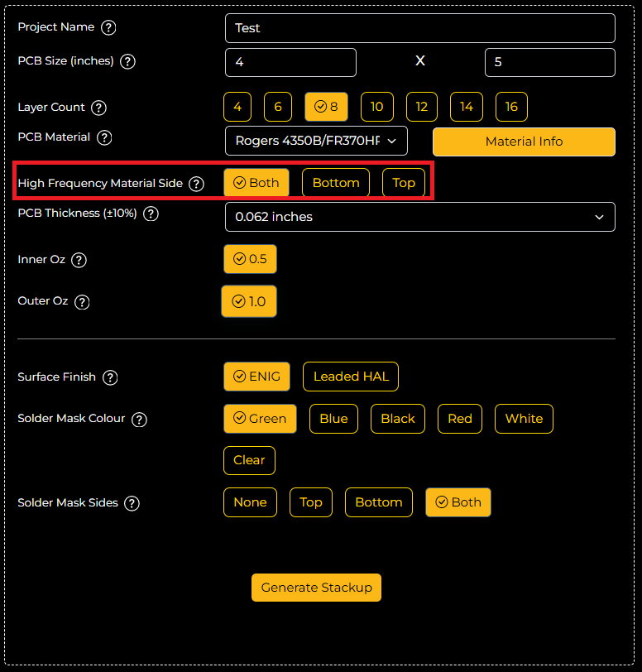Click help icon beside PCB Size

click(x=128, y=61)
